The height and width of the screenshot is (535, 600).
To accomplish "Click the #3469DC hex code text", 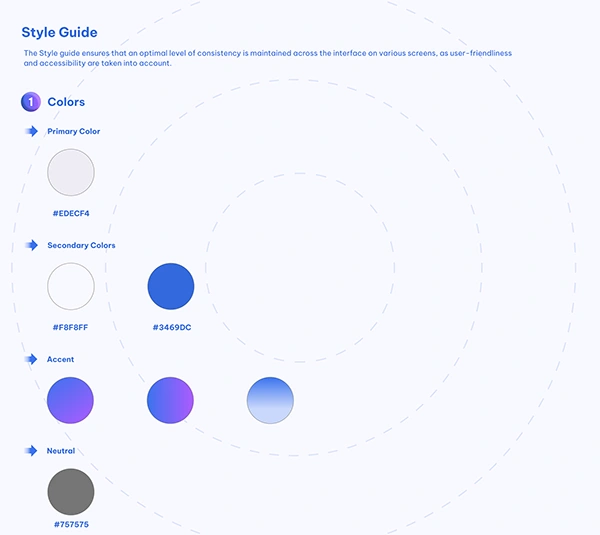I will point(171,327).
